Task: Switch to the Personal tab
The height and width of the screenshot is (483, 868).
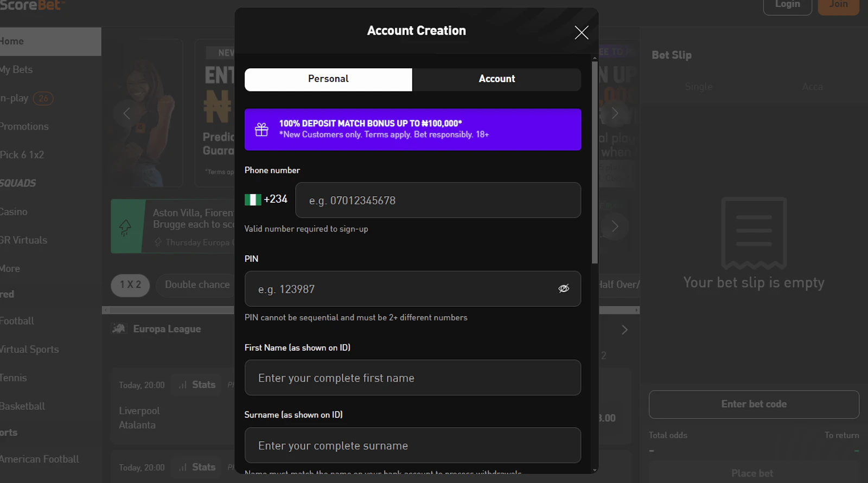Action: [328, 79]
